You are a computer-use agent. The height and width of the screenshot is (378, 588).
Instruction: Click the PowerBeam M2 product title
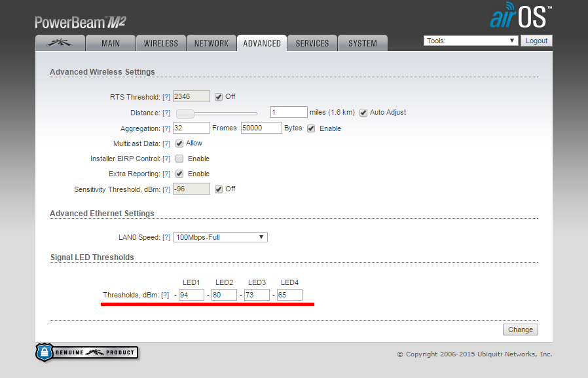coord(81,22)
